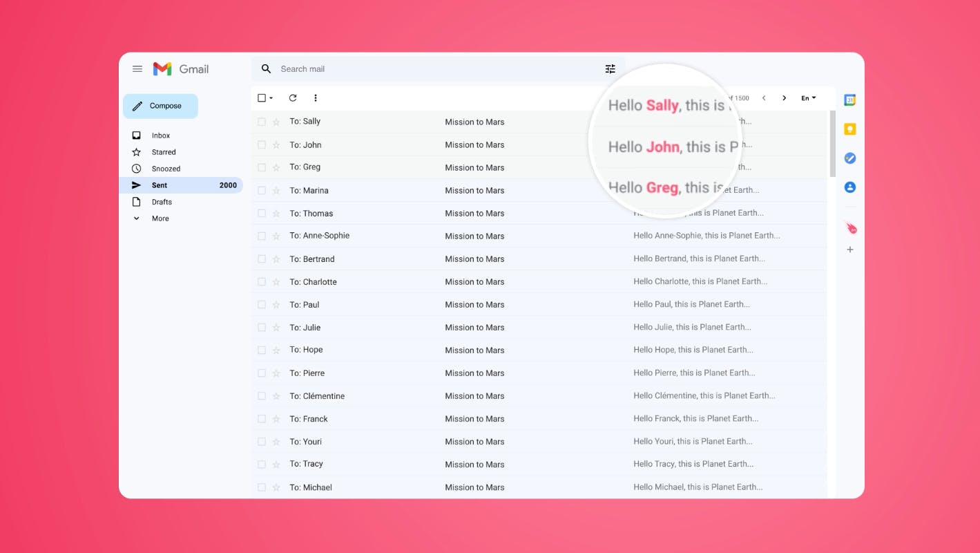Expand the More section in sidebar
This screenshot has width=980, height=553.
pyautogui.click(x=160, y=218)
